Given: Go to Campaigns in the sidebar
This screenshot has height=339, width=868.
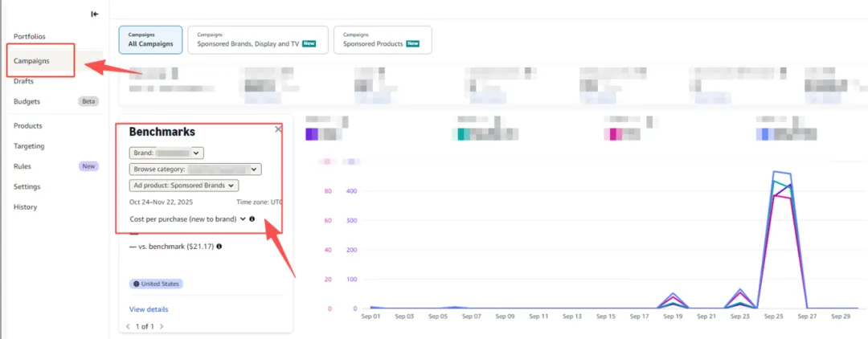Looking at the screenshot, I should coord(31,61).
